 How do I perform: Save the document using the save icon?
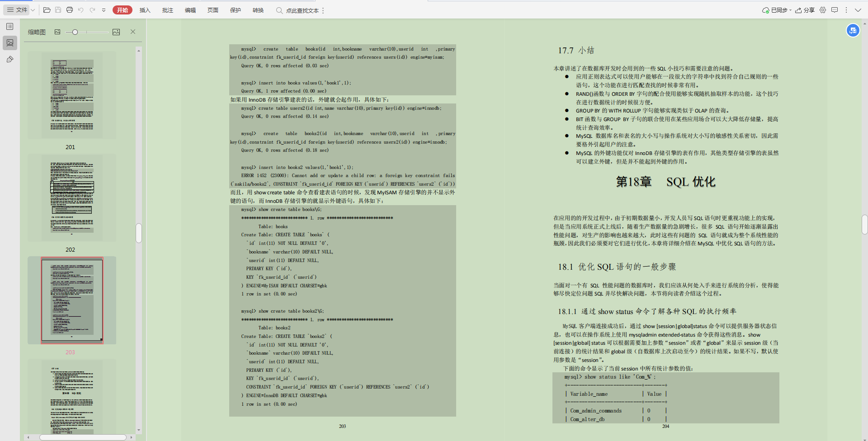[58, 10]
